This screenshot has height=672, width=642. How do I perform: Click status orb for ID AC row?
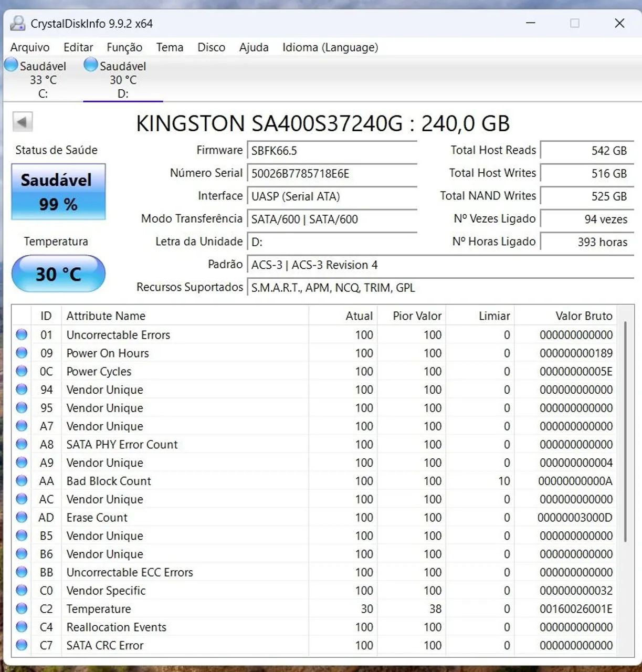(22, 499)
